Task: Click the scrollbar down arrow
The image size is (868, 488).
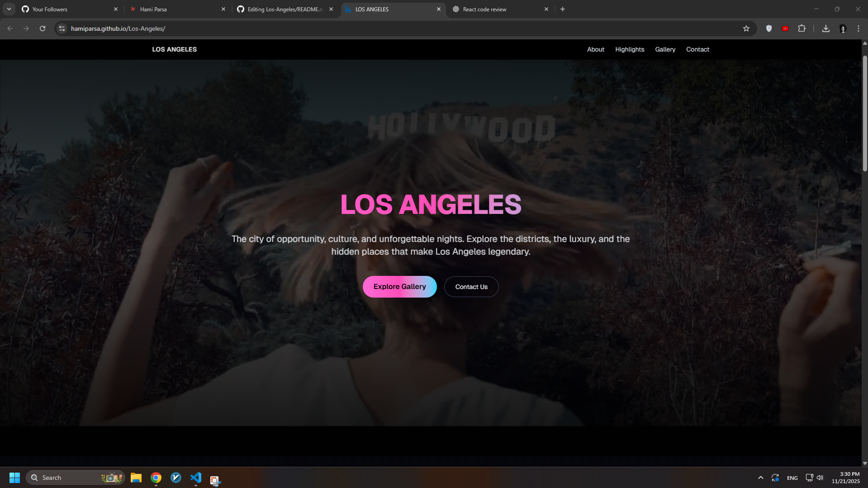Action: tap(865, 463)
